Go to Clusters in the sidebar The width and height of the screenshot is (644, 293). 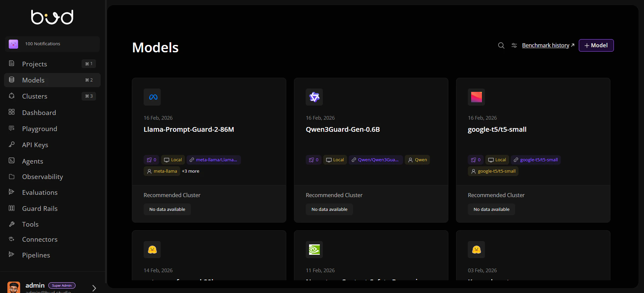[52, 96]
